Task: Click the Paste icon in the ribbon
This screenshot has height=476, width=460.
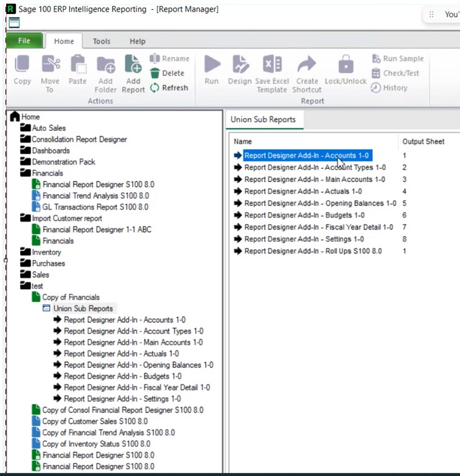Action: click(78, 65)
